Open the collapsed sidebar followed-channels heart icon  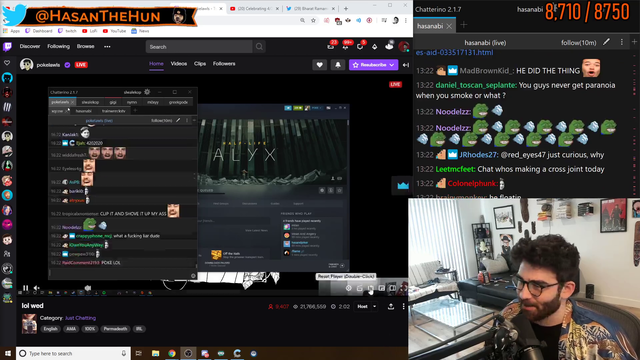coord(7,63)
